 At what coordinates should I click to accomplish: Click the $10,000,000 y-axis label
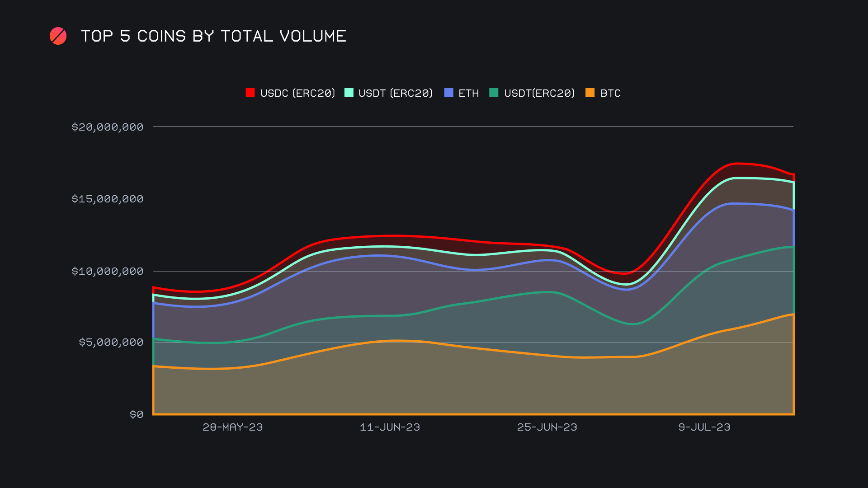tap(108, 271)
